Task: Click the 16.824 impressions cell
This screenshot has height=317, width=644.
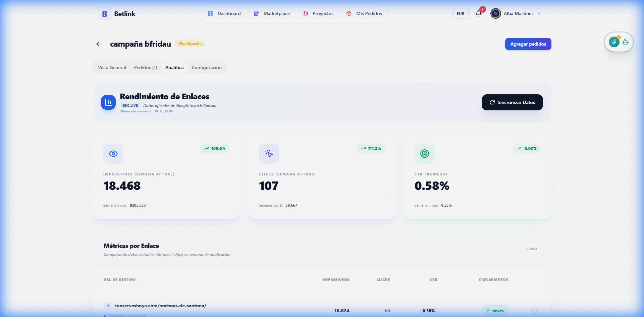Action: click(342, 311)
